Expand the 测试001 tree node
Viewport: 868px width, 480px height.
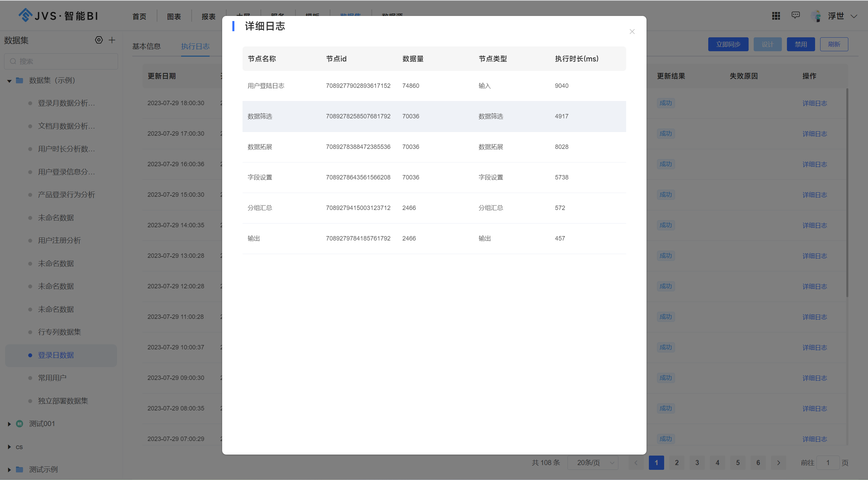click(8, 424)
